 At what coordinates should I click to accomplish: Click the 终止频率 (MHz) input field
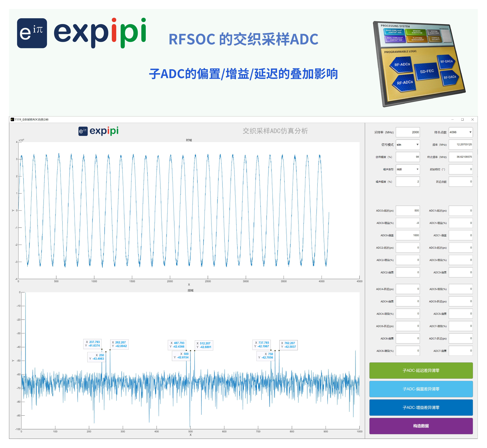461,157
